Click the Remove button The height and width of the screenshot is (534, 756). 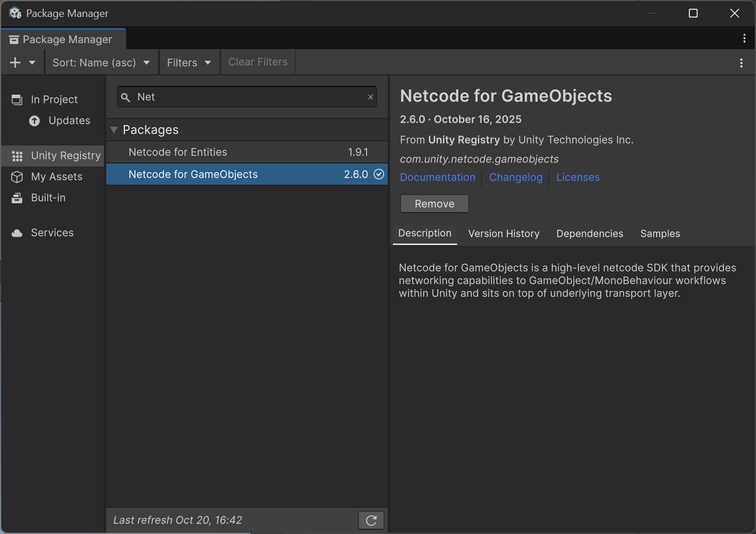[x=434, y=204]
